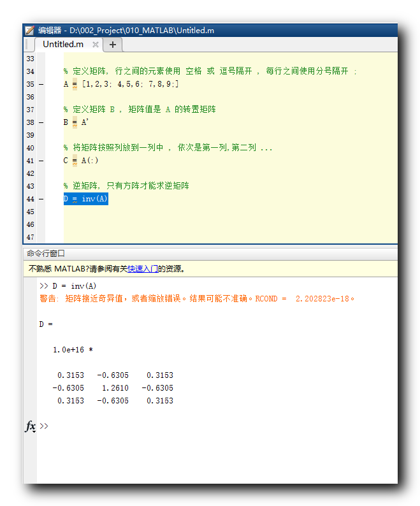Click the 'D =' output label
Image resolution: width=420 pixels, height=506 pixels.
click(x=46, y=324)
